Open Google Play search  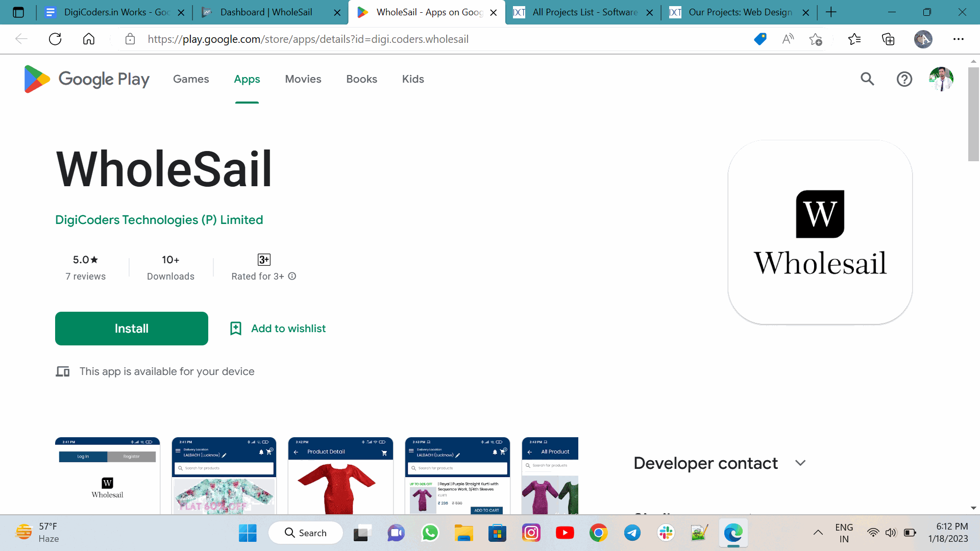[x=867, y=79]
